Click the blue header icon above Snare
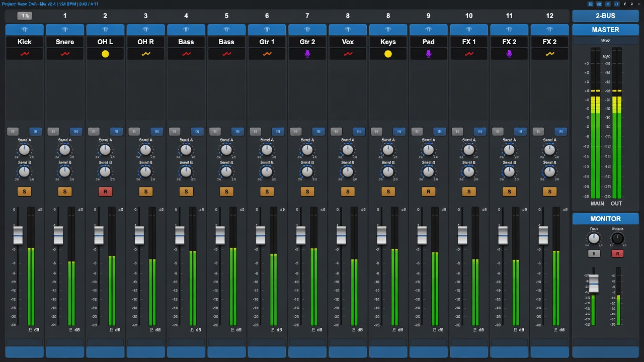This screenshot has height=362, width=644. [64, 30]
